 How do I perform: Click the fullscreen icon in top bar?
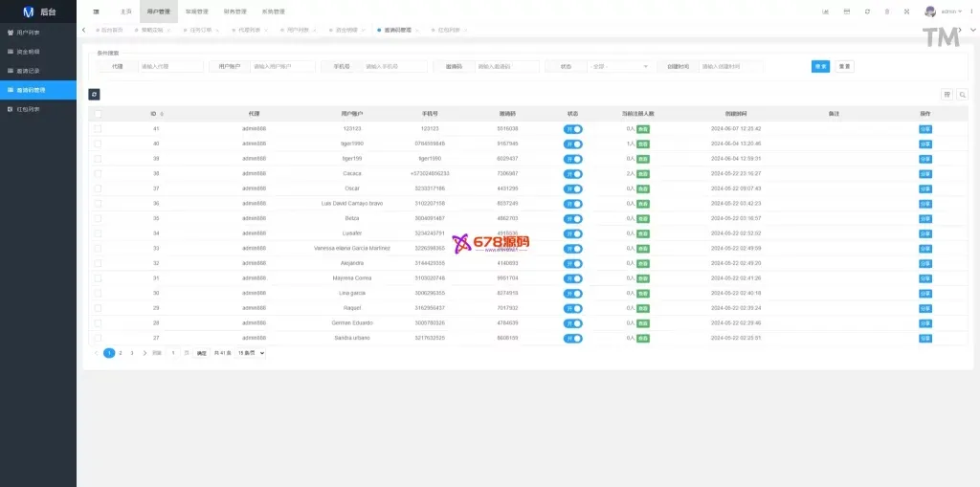(907, 11)
